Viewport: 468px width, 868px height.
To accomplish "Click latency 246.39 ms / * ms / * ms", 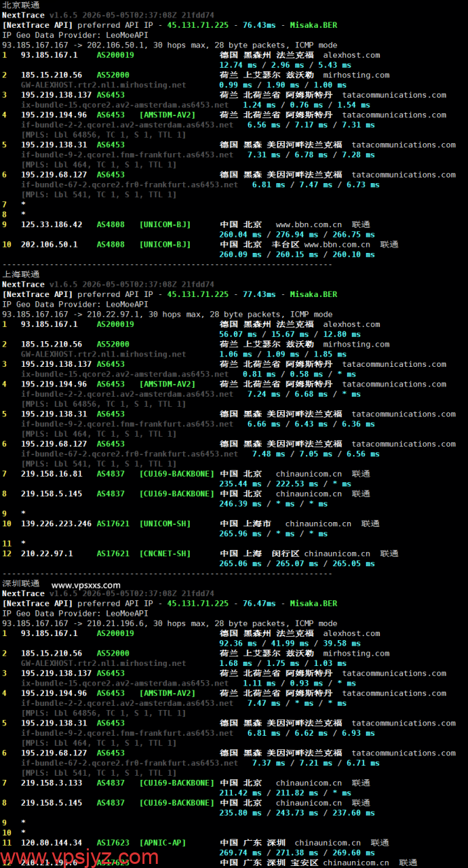I will coord(273,504).
